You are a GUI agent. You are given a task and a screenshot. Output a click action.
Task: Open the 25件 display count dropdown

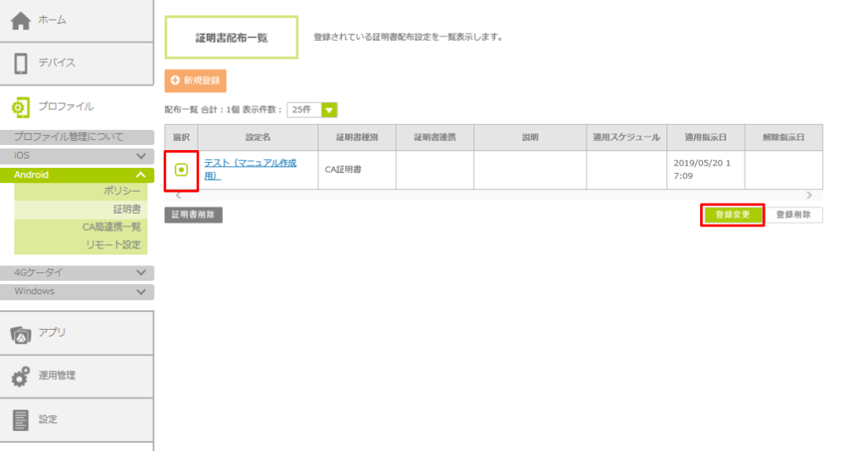[328, 109]
